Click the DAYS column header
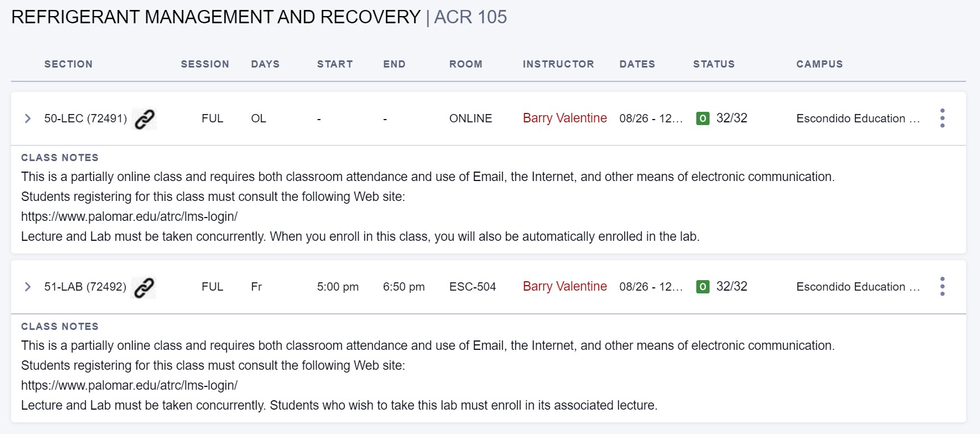This screenshot has height=434, width=980. tap(265, 64)
